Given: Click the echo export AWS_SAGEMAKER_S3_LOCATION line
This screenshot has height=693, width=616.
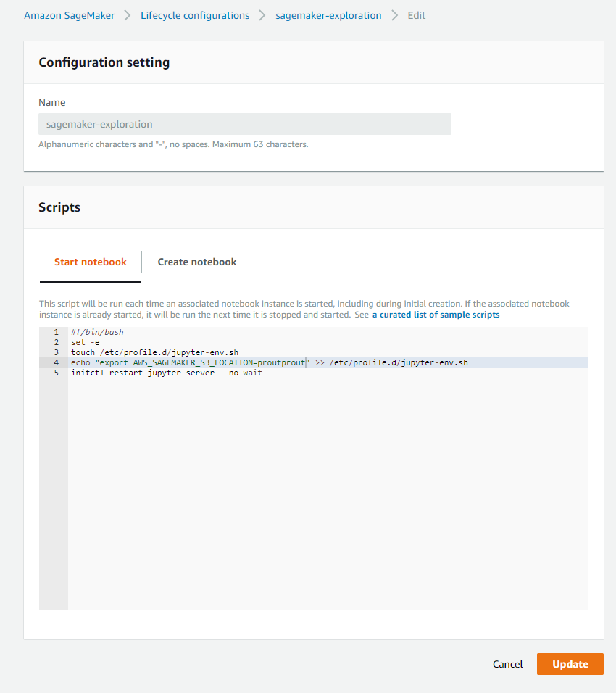Looking at the screenshot, I should coord(269,362).
